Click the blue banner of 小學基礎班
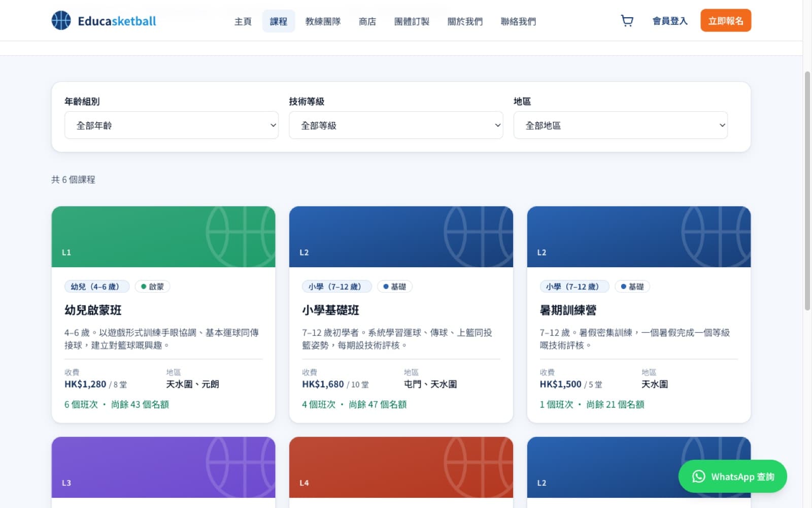The image size is (812, 508). (x=401, y=237)
